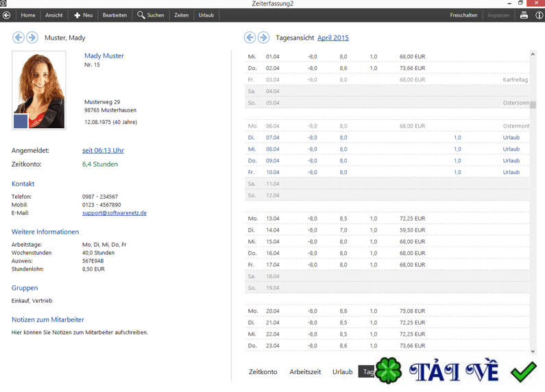Open the Urlaub menu in toolbar
The width and height of the screenshot is (545, 392).
[x=206, y=15]
